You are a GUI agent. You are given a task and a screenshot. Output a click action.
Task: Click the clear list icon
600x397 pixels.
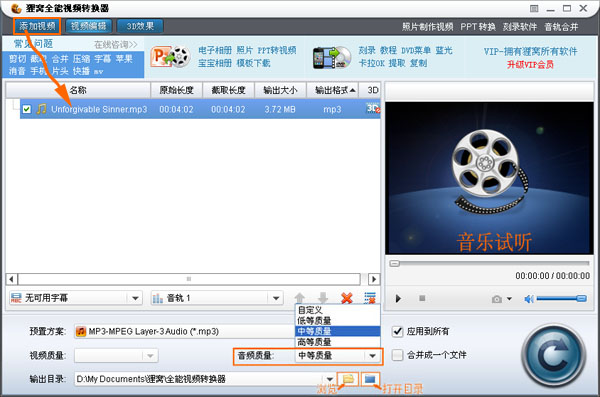370,297
